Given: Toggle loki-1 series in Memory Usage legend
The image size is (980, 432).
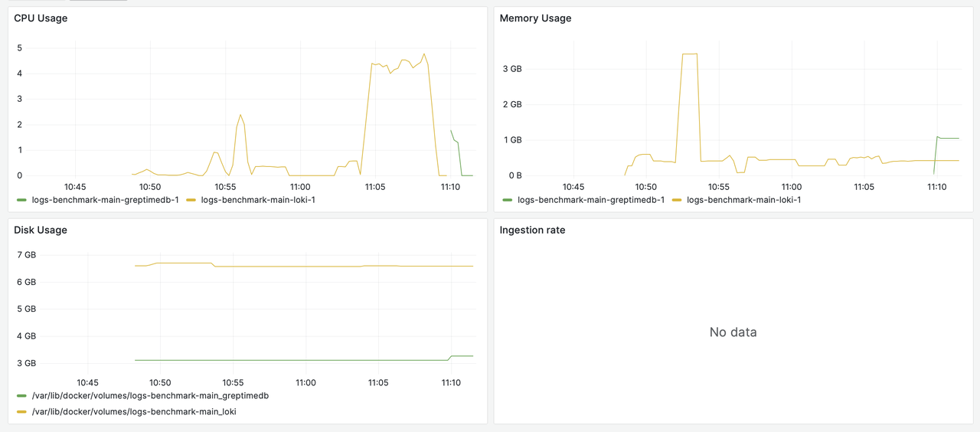Looking at the screenshot, I should (743, 200).
